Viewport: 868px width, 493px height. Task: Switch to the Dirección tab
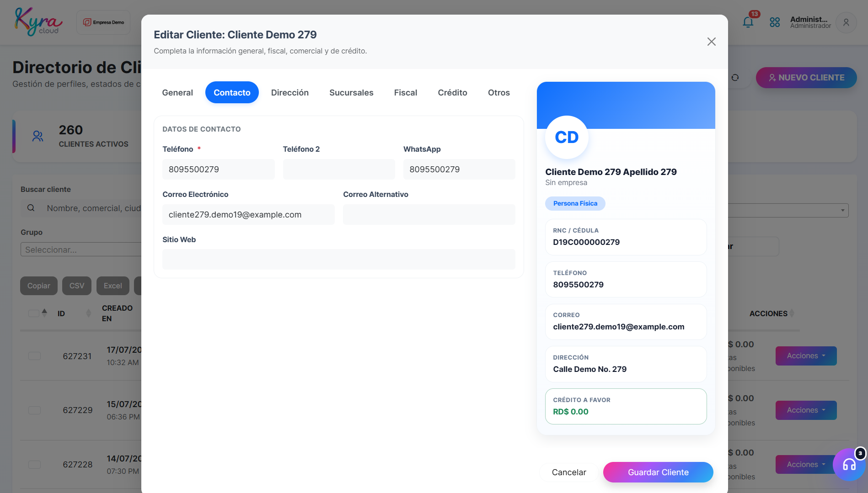pyautogui.click(x=290, y=93)
